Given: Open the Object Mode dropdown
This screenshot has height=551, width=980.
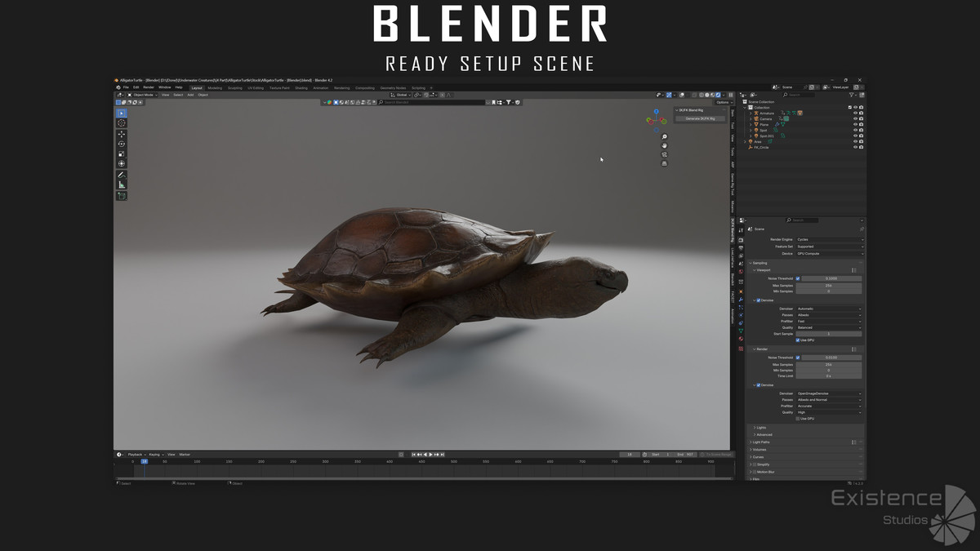Looking at the screenshot, I should [144, 95].
